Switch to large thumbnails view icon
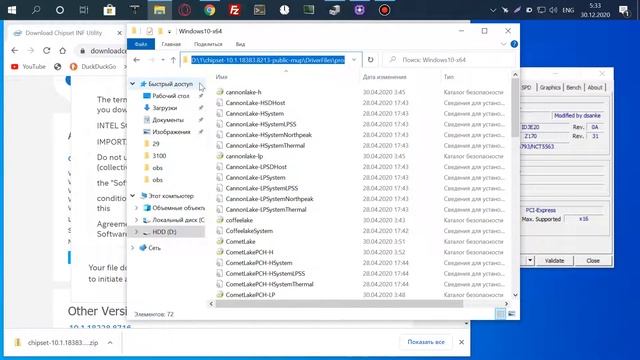Screen dimensions: 640x360 point(511,313)
